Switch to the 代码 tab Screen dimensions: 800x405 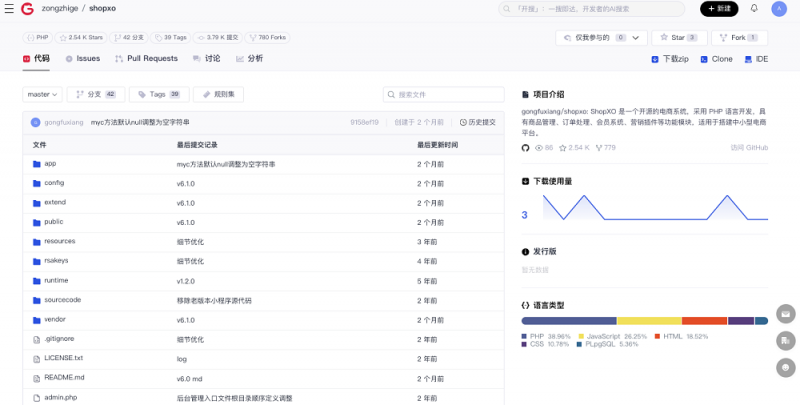pyautogui.click(x=36, y=59)
